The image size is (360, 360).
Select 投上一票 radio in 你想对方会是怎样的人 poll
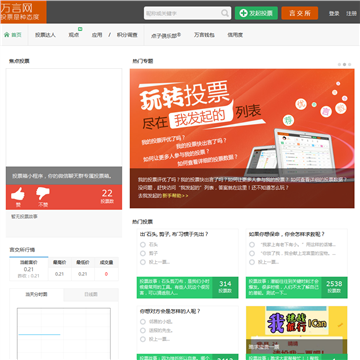pyautogui.click(x=143, y=339)
